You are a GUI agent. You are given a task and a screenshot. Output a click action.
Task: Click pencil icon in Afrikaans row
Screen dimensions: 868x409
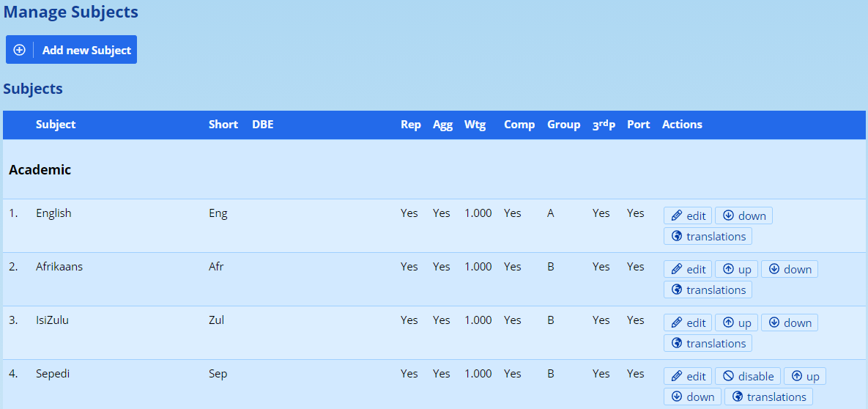coord(677,269)
